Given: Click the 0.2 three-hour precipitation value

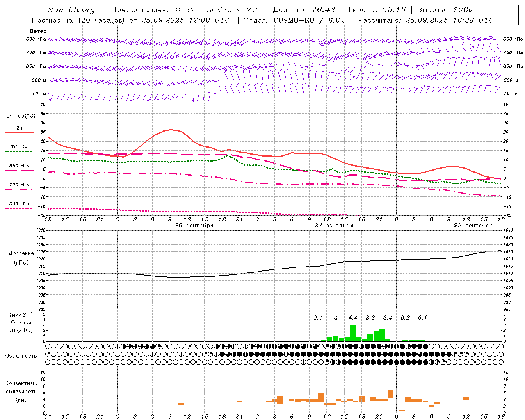Looking at the screenshot, I should pos(405,318).
